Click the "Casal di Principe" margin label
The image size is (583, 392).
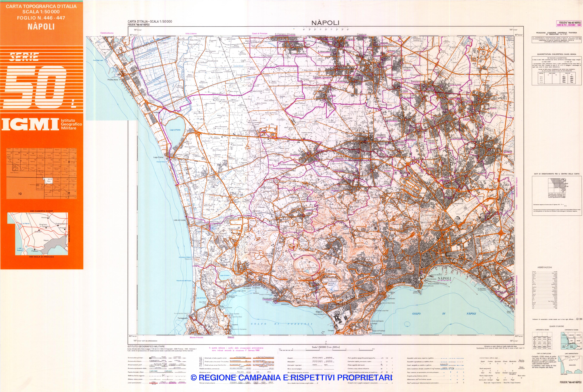click(x=260, y=34)
